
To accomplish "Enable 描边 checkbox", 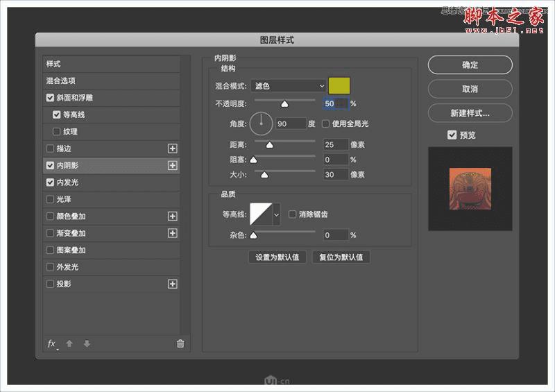I will (50, 148).
